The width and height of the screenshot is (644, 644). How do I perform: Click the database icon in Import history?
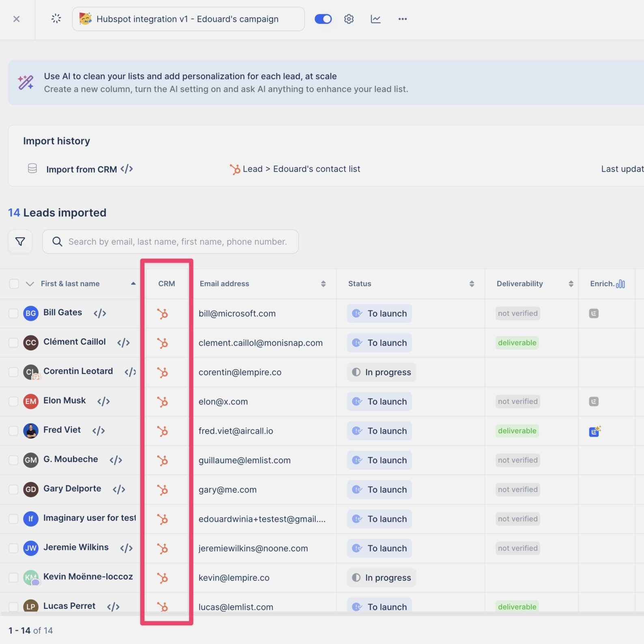click(x=32, y=168)
